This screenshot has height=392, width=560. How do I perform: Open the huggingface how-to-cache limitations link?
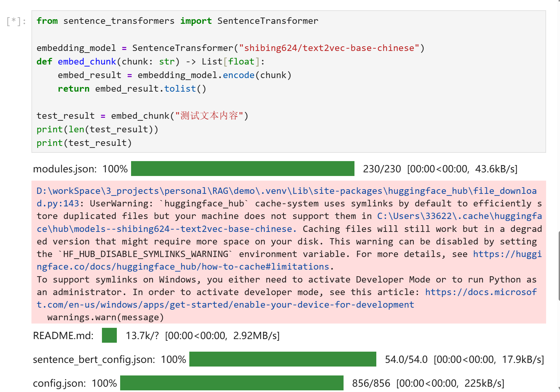coord(183,267)
